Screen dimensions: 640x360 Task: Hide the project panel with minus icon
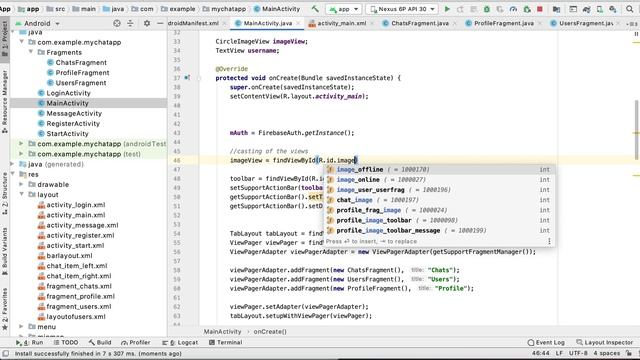point(160,23)
